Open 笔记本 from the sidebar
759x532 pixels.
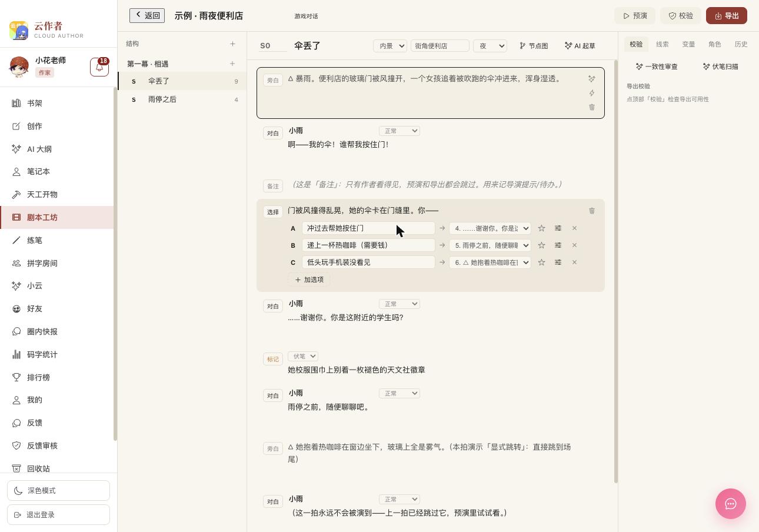click(57, 172)
